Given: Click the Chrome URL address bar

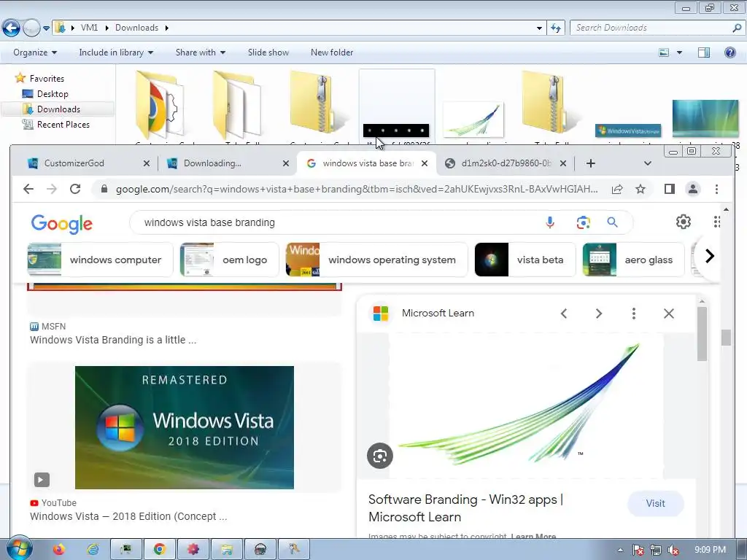Looking at the screenshot, I should [356, 189].
